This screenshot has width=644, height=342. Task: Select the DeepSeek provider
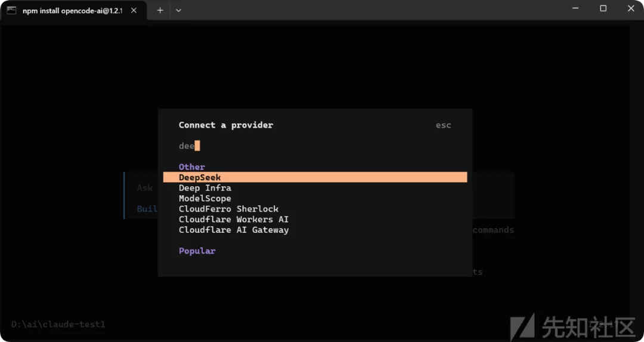[315, 177]
